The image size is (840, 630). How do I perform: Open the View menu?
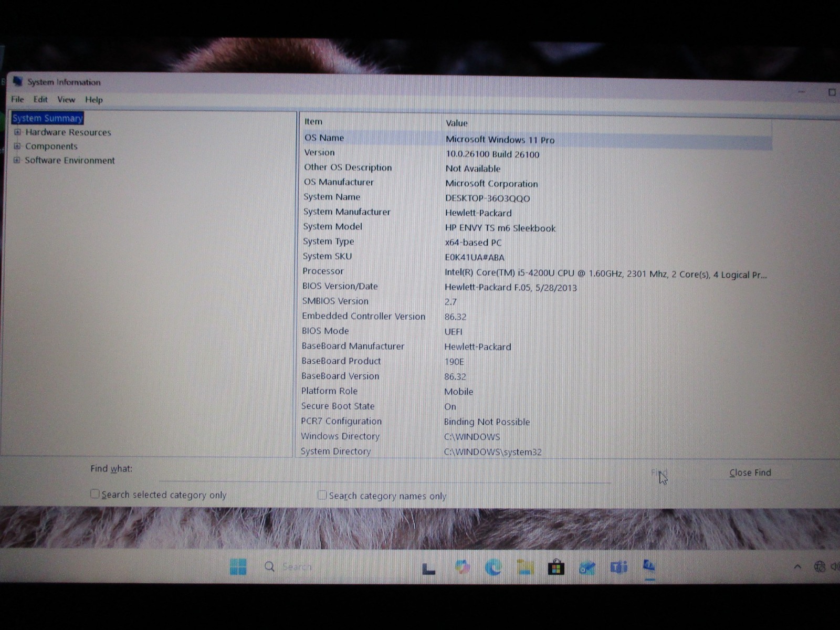coord(66,99)
